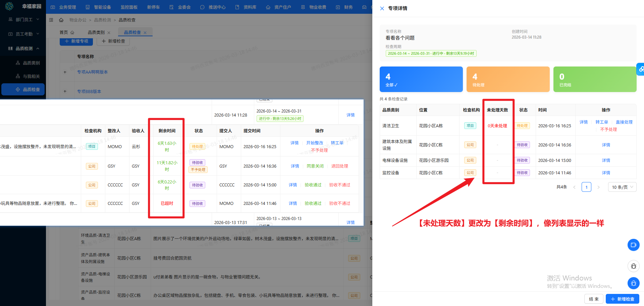The width and height of the screenshot is (644, 306).
Task: Switch to the 首页 tab
Action: (64, 33)
